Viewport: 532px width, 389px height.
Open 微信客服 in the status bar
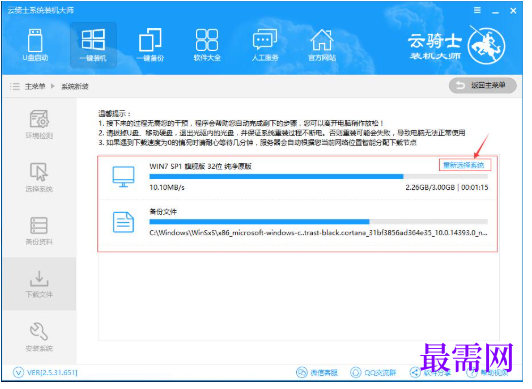point(317,372)
